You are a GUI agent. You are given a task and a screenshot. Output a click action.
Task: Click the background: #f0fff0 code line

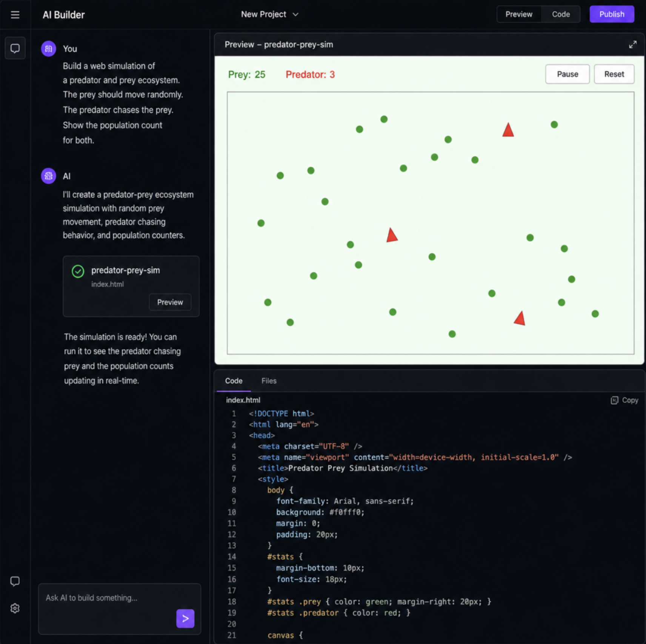[320, 512]
